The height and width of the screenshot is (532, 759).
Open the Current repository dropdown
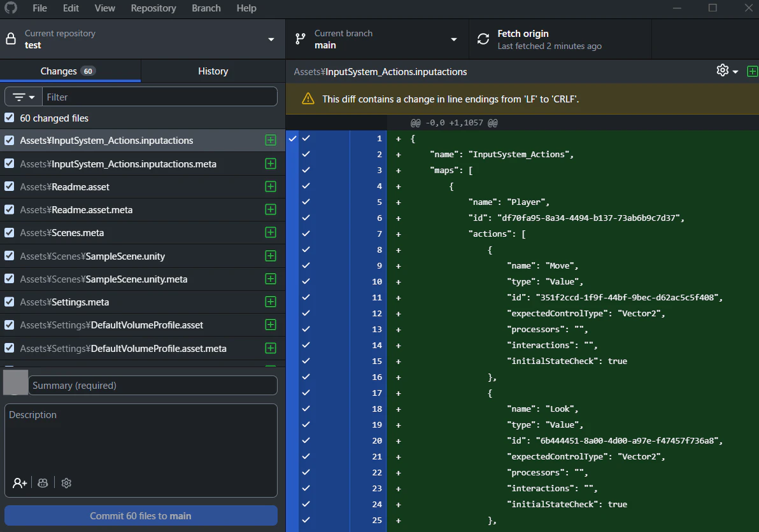pyautogui.click(x=143, y=39)
